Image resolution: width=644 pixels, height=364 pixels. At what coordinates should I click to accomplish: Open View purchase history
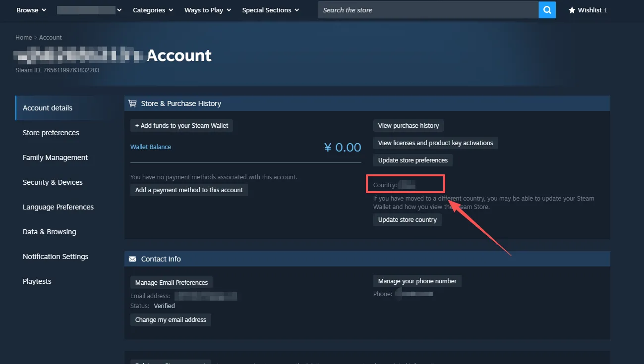[x=409, y=126]
